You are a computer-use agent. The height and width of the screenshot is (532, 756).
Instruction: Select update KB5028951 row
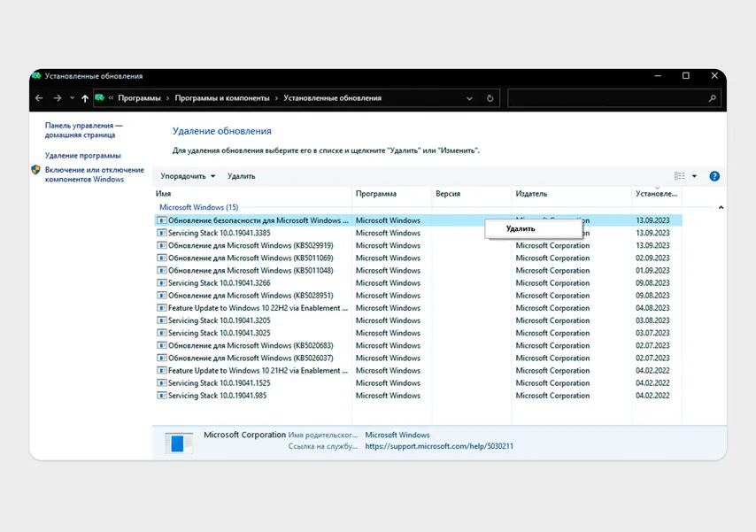(418, 295)
